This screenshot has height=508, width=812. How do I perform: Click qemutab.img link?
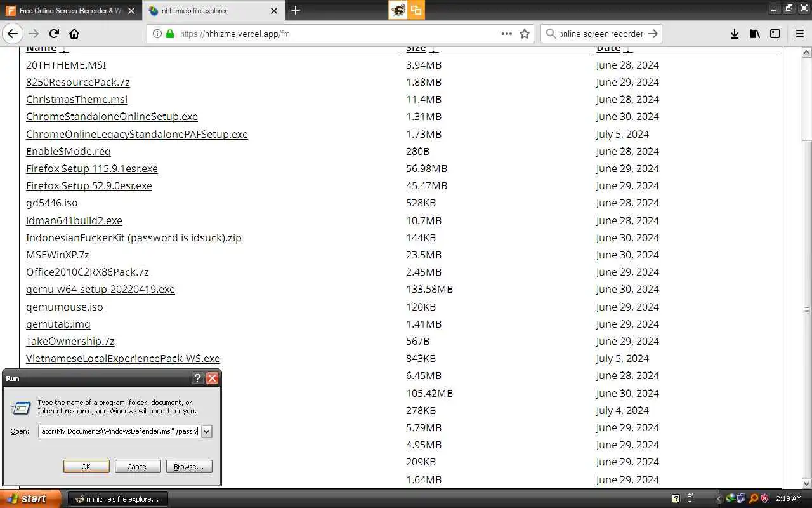[58, 324]
